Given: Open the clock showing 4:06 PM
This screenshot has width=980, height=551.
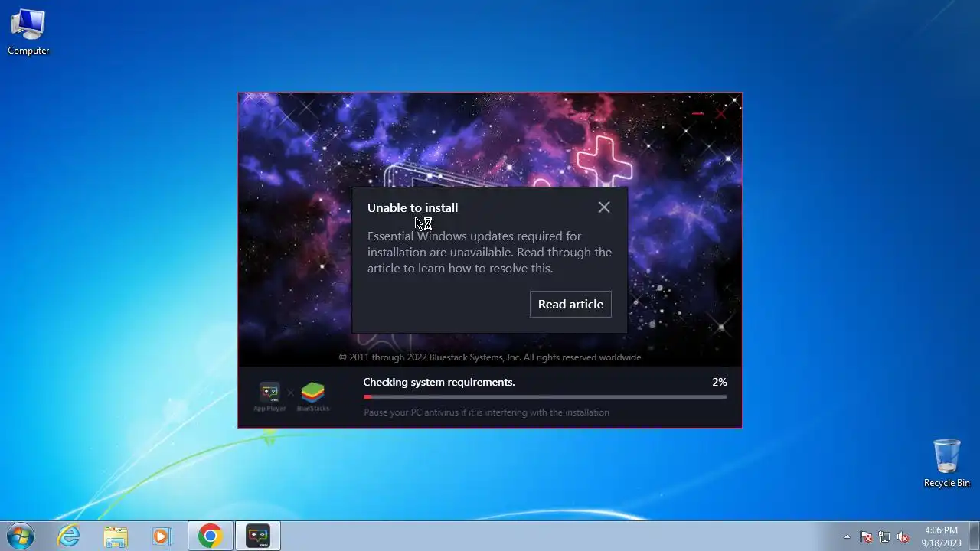Looking at the screenshot, I should coord(941,536).
